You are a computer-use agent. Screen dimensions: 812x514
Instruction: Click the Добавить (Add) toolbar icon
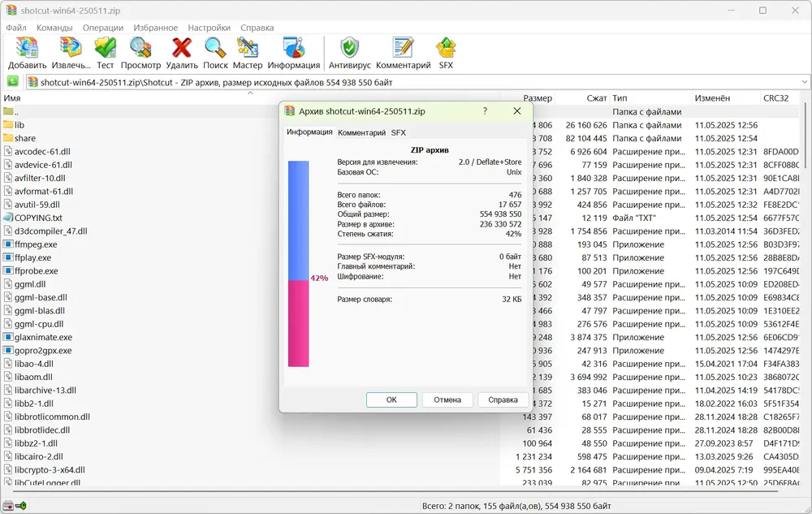click(x=27, y=48)
